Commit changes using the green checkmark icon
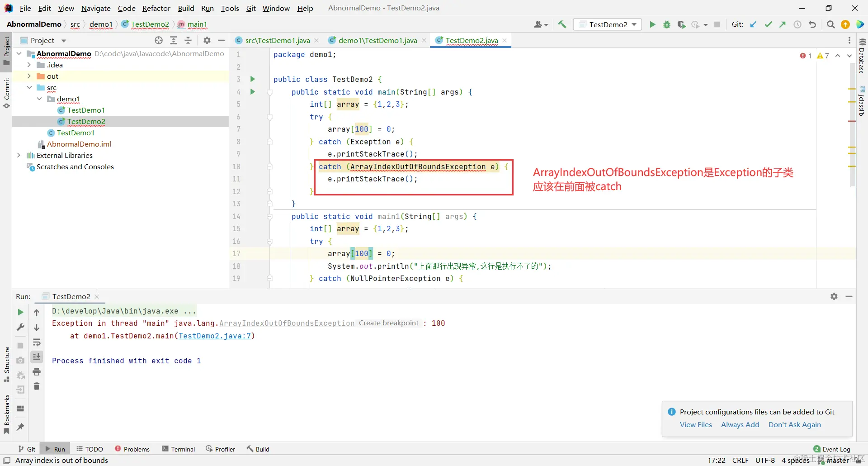This screenshot has width=868, height=466. (768, 24)
